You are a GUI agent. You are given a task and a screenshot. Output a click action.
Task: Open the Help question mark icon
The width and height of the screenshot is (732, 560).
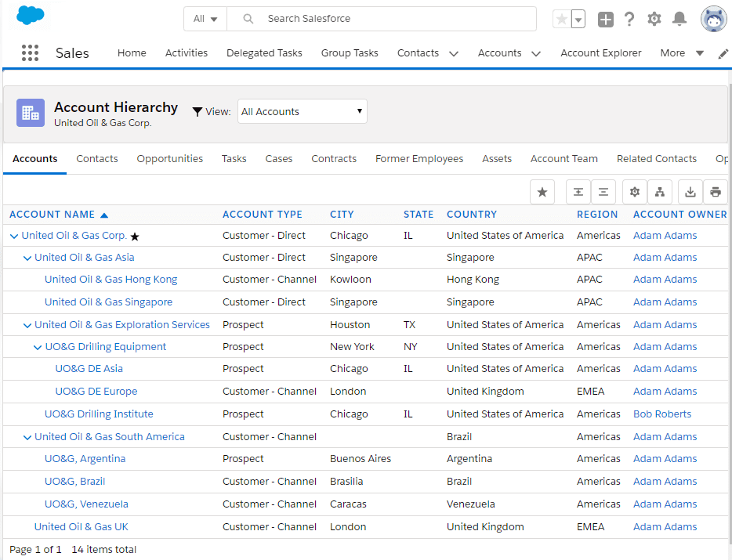[629, 19]
